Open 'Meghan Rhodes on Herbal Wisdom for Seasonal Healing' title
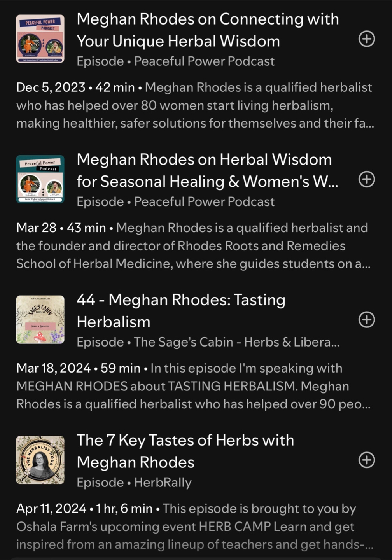Image resolution: width=392 pixels, height=560 pixels. pos(207,170)
